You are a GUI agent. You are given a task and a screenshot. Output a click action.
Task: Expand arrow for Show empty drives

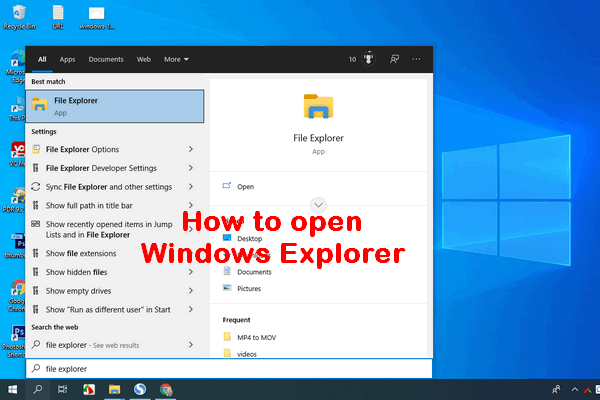click(x=191, y=291)
